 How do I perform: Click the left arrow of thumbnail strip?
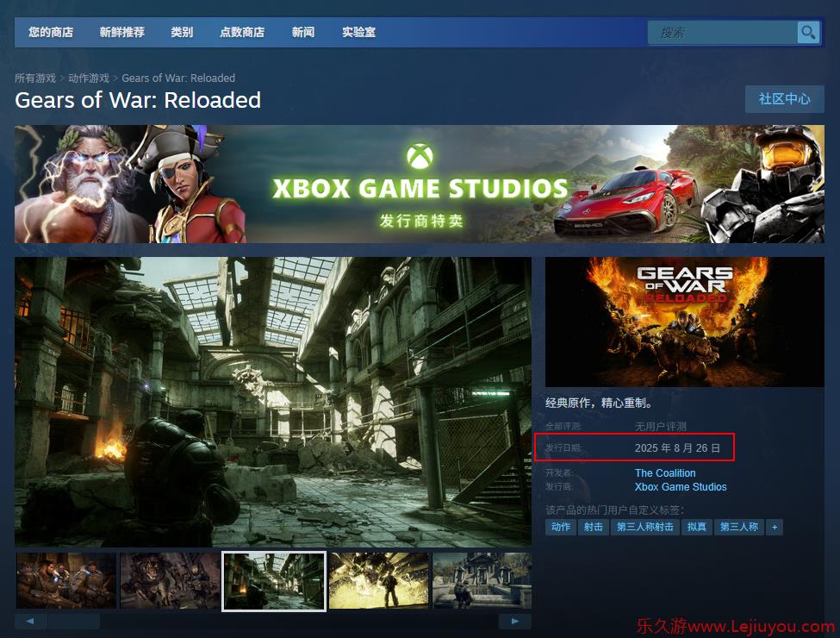coord(30,622)
